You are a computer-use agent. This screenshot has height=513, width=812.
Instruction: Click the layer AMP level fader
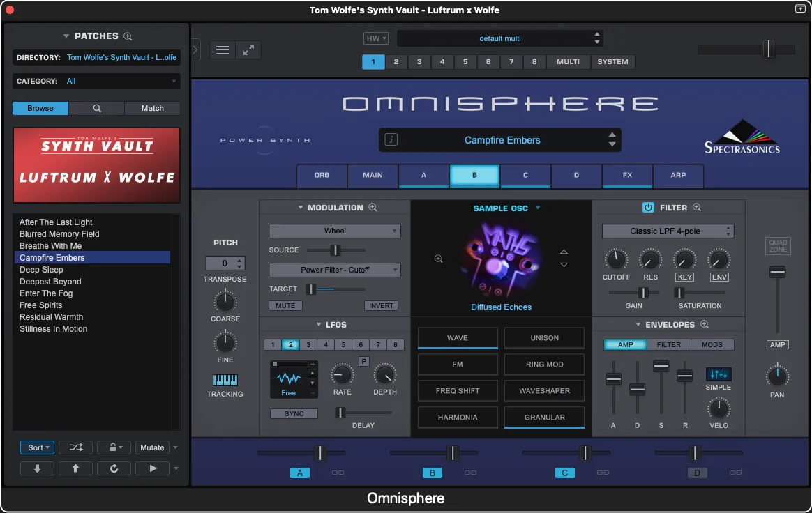pyautogui.click(x=777, y=272)
